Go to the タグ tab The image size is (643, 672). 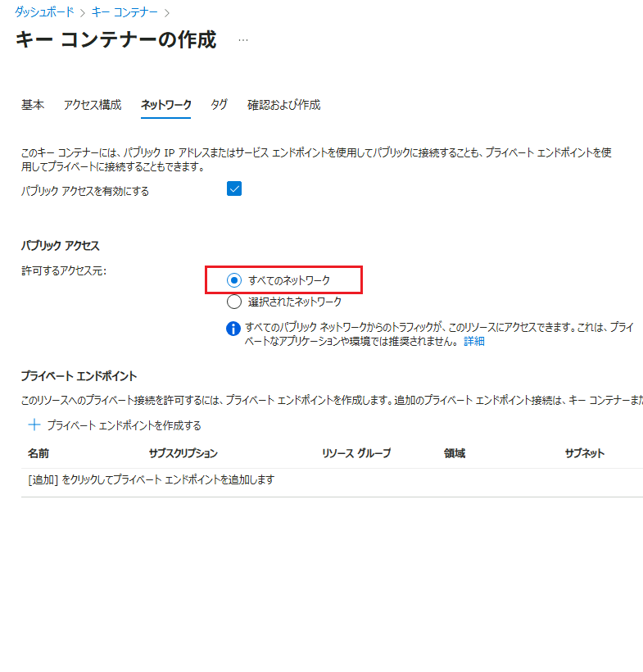point(219,105)
